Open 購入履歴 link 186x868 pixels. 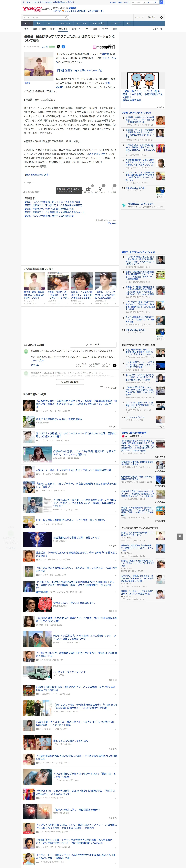[152, 18]
